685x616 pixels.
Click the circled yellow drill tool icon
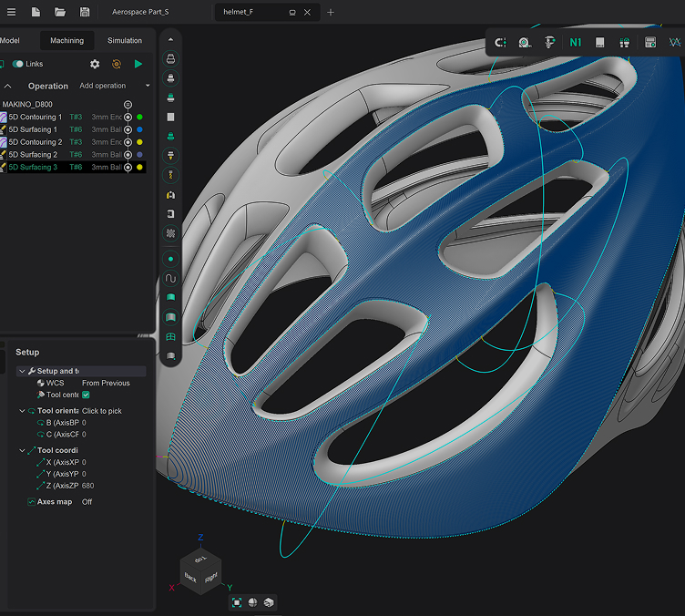click(x=171, y=175)
